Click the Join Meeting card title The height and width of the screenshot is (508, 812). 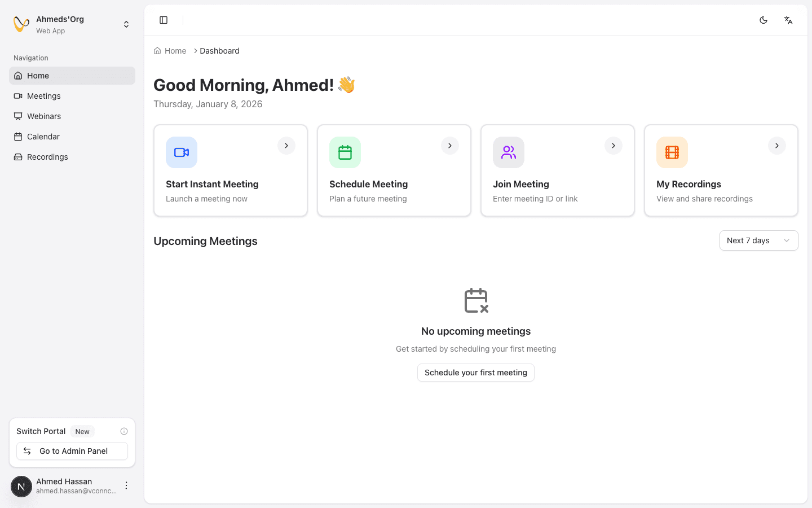(521, 184)
